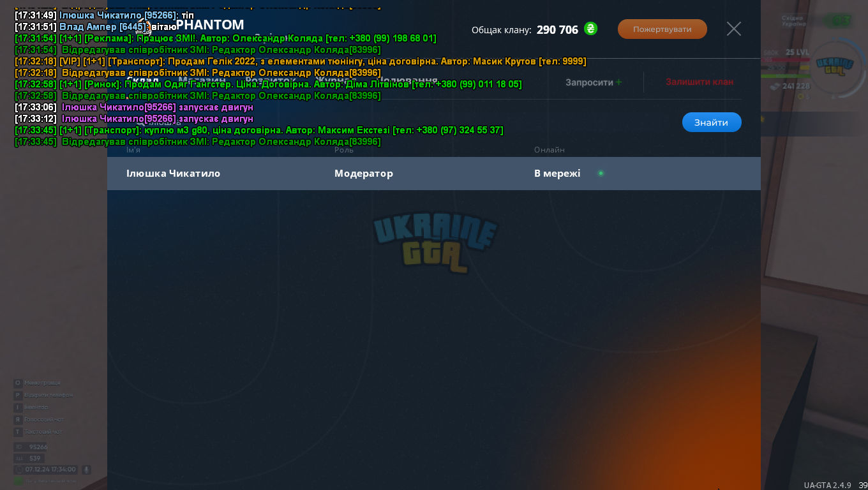Click the green online status dot
868x490 pixels.
[601, 173]
